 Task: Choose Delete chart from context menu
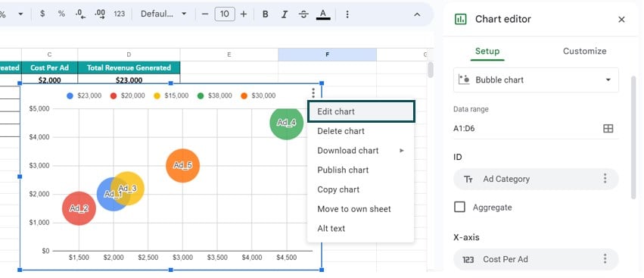coord(361,131)
